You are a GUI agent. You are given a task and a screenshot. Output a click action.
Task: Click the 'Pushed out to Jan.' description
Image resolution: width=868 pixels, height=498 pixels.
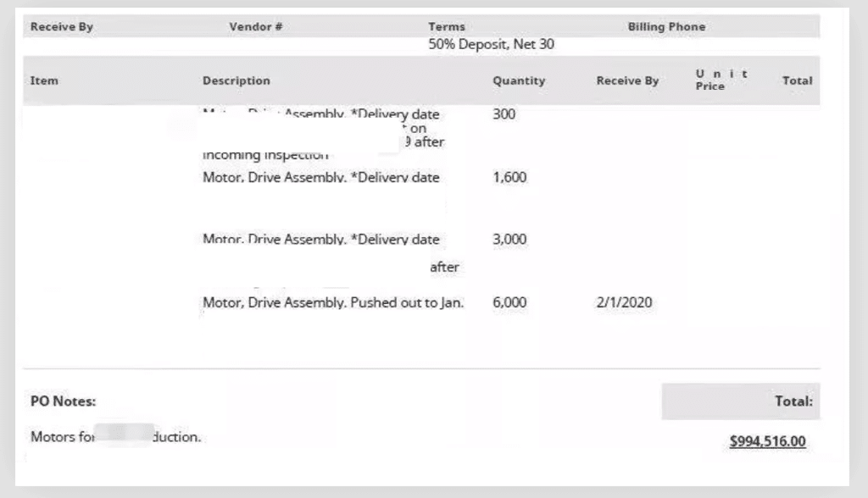pos(407,302)
